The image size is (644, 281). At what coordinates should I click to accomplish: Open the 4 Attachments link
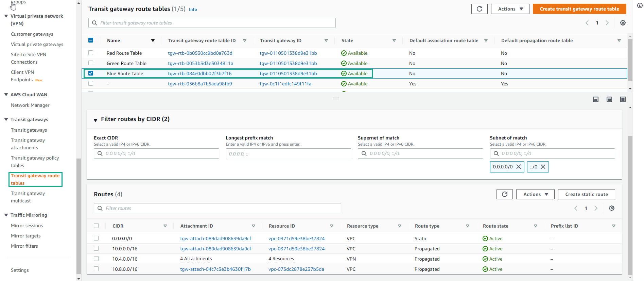tap(196, 259)
